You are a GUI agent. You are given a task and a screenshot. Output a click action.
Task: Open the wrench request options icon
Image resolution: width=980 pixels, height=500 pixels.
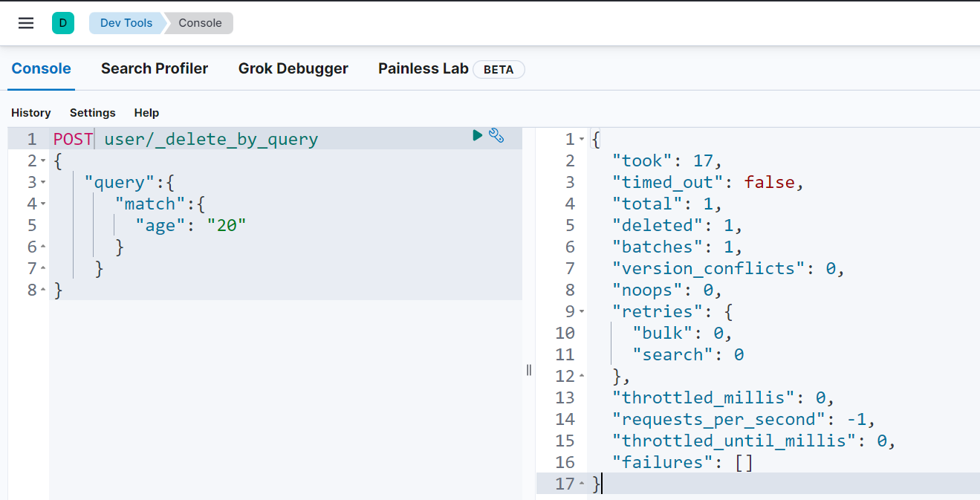496,135
